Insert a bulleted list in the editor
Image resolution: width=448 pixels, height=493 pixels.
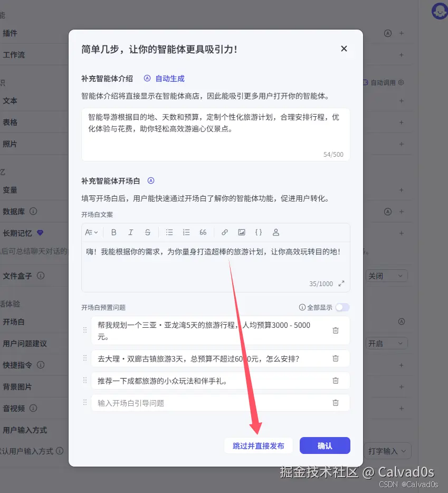point(169,232)
